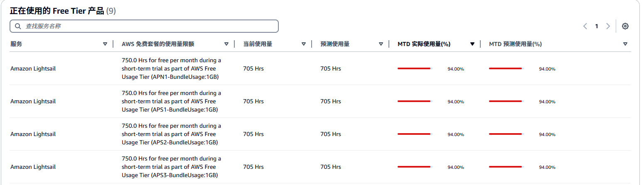Click 正在使用的 Free Tier 产品 heading
This screenshot has width=644, height=185.
(x=57, y=11)
